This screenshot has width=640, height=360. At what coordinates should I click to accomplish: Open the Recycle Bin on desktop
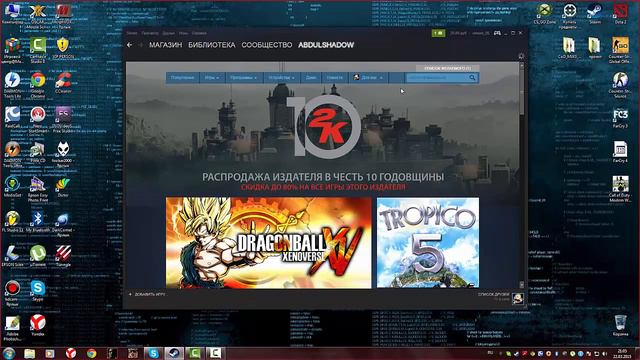pos(620,325)
